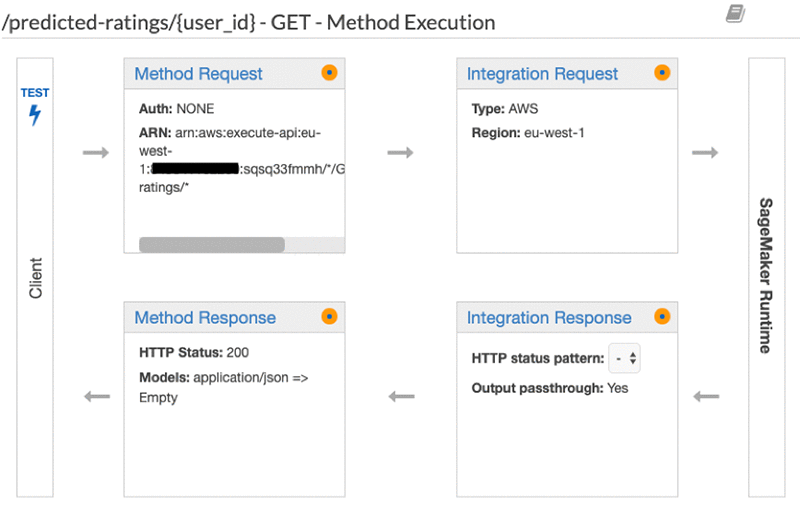800x507 pixels.
Task: Click arrow from Method to Integration Request
Action: click(400, 152)
